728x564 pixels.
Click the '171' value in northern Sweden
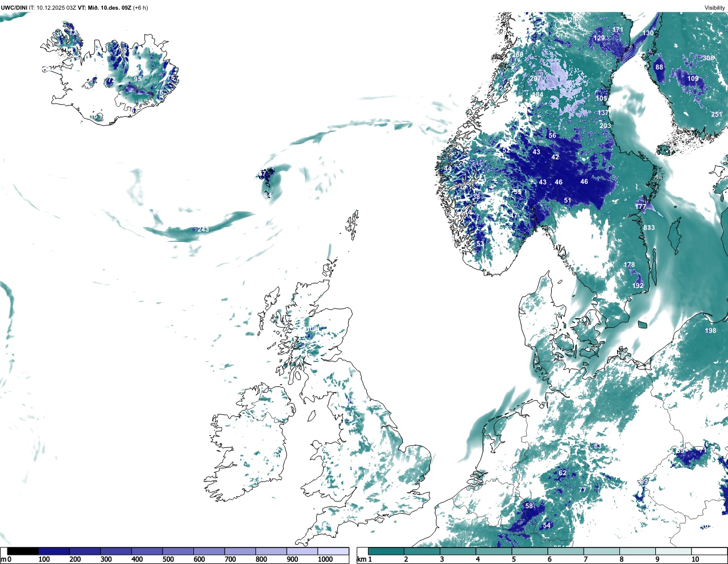click(618, 30)
